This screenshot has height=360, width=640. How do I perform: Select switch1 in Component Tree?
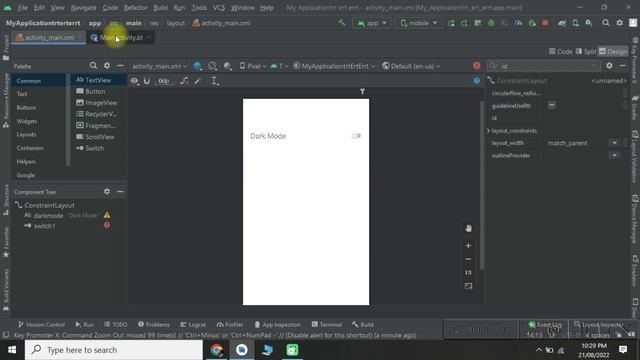pyautogui.click(x=44, y=226)
